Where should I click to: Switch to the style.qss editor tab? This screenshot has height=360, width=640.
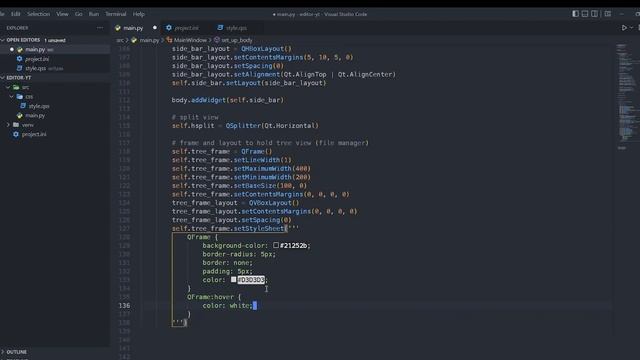236,28
